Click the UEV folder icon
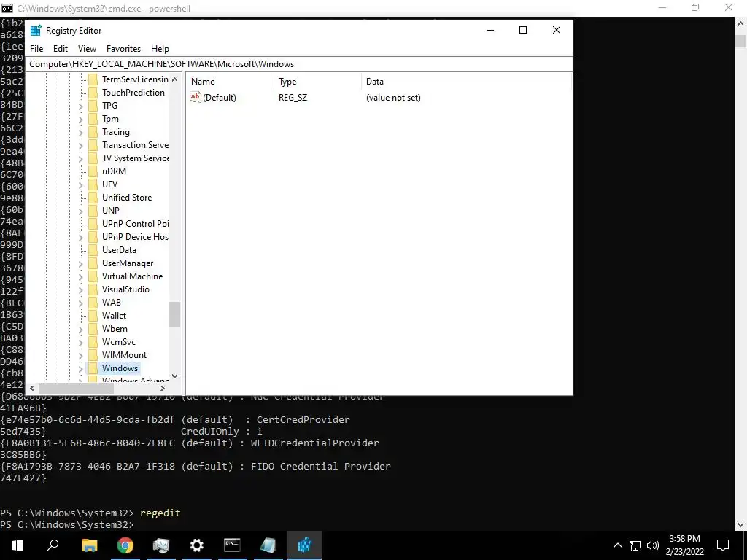Viewport: 747px width, 560px height. 93,184
